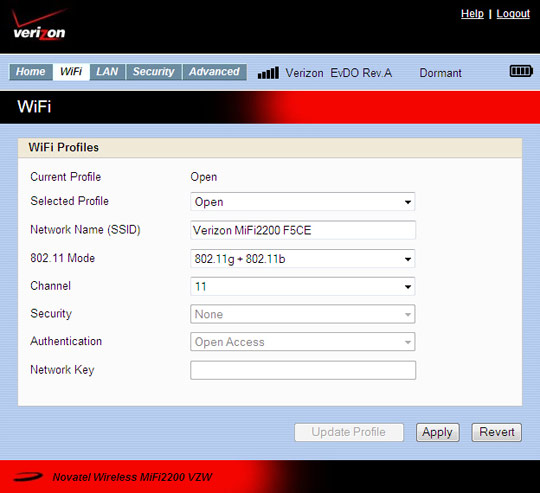Click the disabled Security dropdown
Viewport: 540px width, 493px height.
[303, 314]
